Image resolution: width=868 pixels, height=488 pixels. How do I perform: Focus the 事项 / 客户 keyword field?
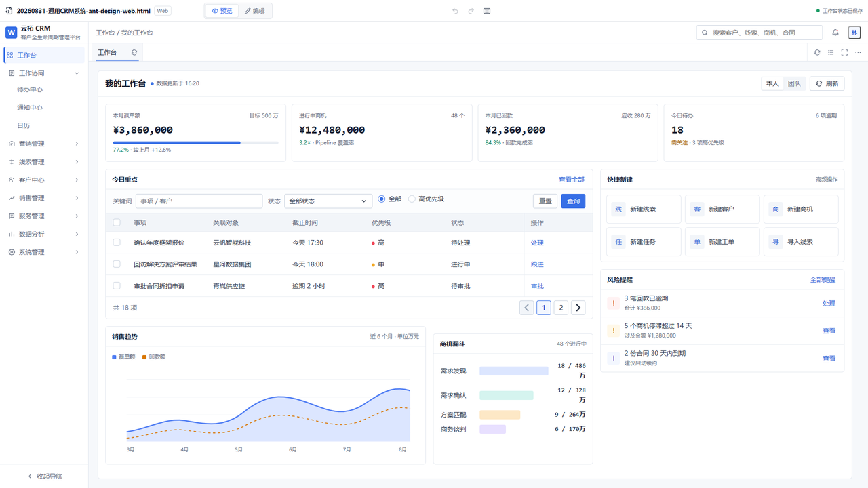coord(199,201)
